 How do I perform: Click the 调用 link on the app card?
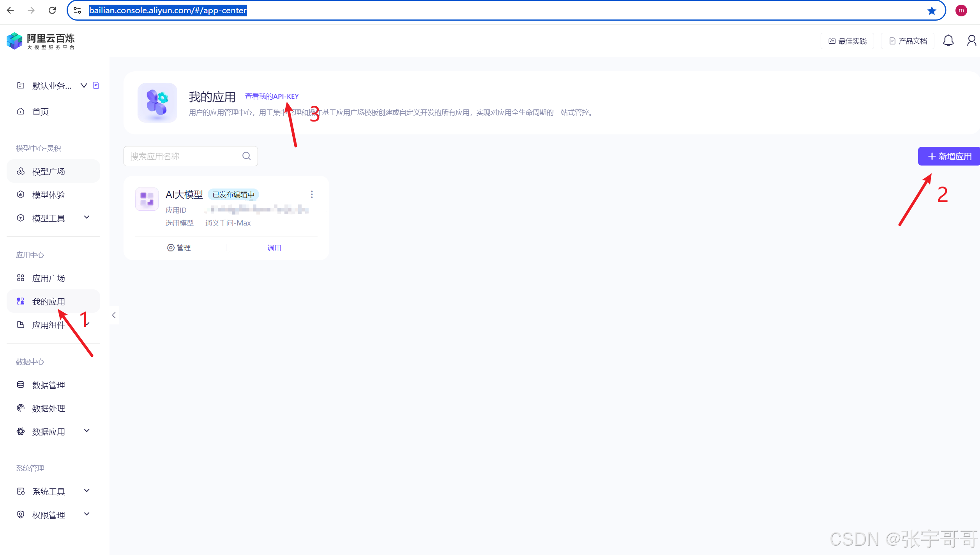(x=274, y=248)
